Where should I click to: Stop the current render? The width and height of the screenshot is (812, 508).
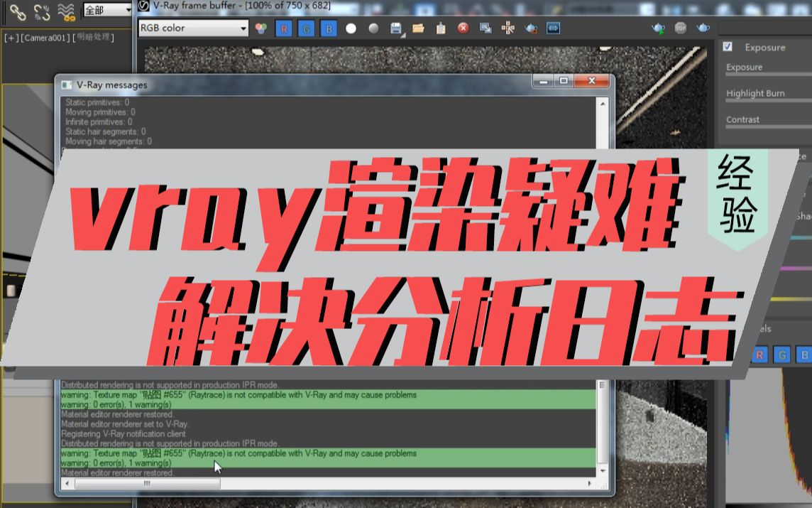point(680,27)
